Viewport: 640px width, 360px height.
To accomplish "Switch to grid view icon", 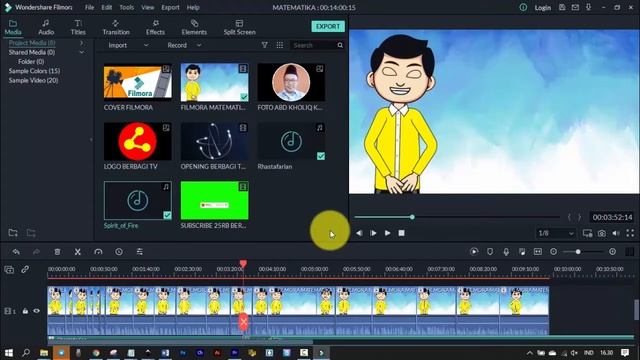I will (x=280, y=45).
